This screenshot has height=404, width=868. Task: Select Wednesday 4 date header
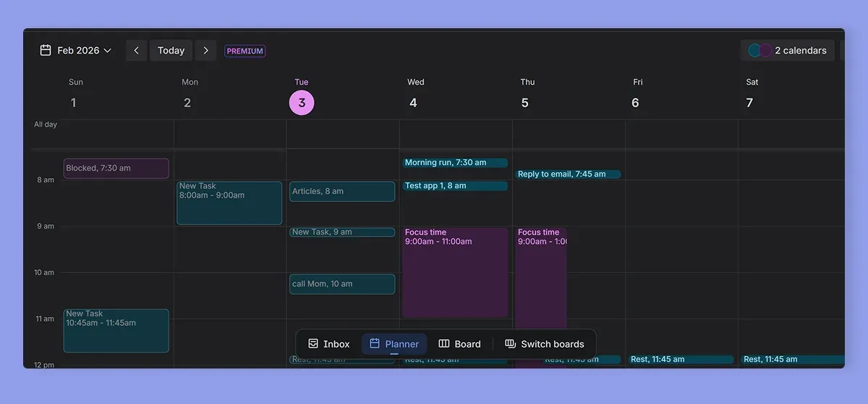pyautogui.click(x=413, y=103)
